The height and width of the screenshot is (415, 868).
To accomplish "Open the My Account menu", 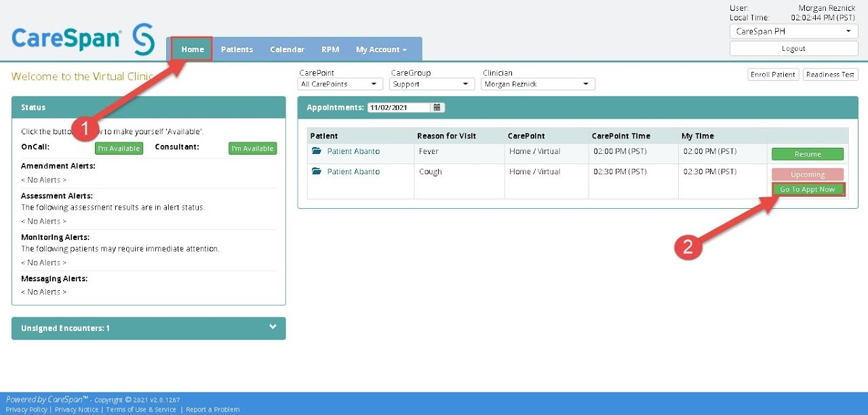I will point(381,50).
